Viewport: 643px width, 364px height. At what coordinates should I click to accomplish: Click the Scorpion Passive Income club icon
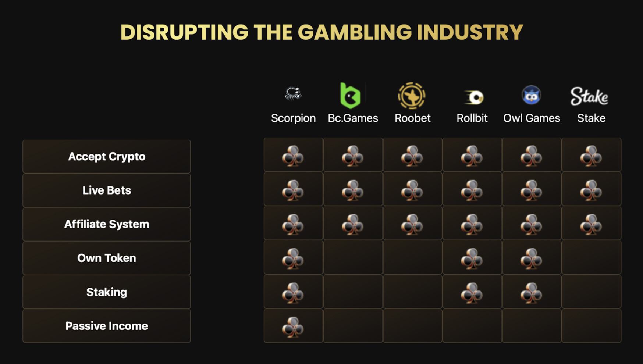click(x=293, y=327)
